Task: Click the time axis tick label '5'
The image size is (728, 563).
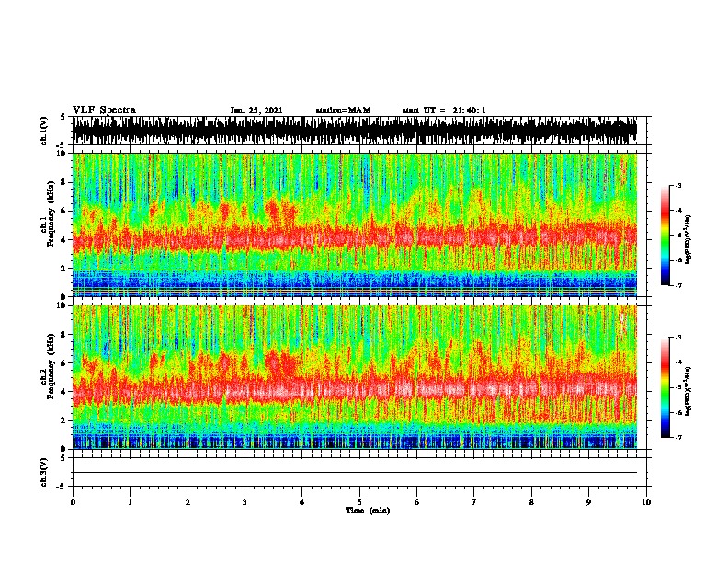Action: [359, 502]
